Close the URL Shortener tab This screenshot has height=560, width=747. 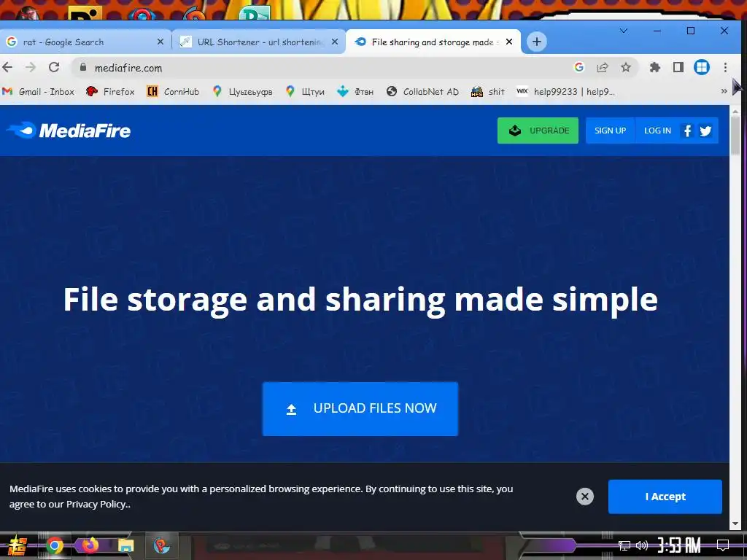click(x=335, y=42)
